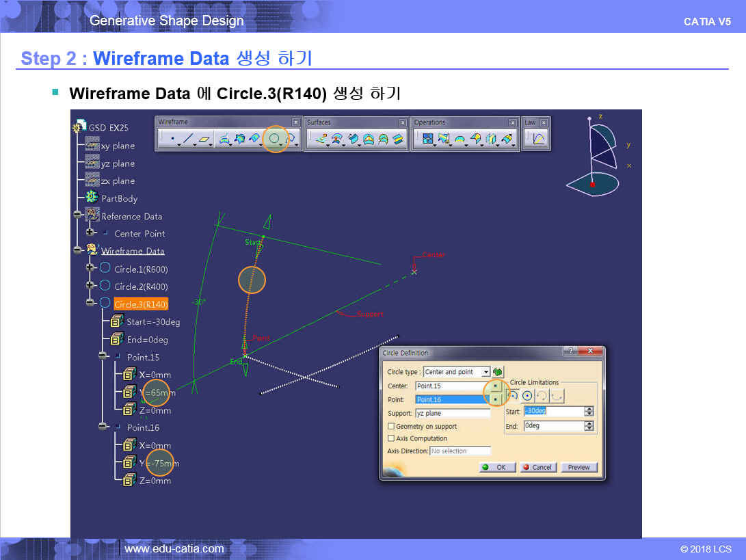746x560 pixels.
Task: Collapse the Point.15 tree node
Action: 103,356
